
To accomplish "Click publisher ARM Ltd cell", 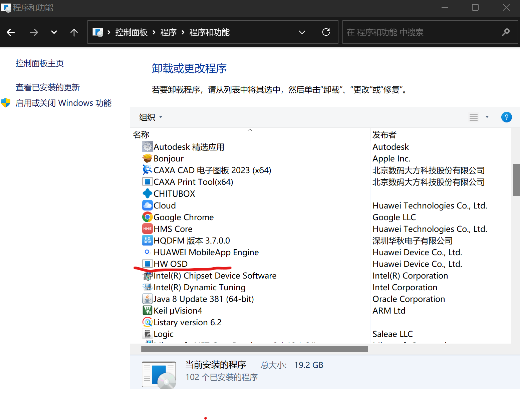I will [389, 311].
